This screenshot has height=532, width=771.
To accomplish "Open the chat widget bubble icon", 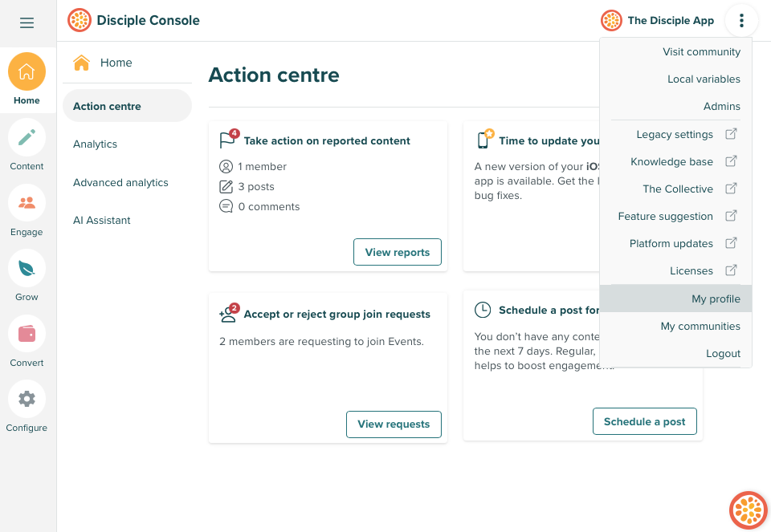I will pos(748,510).
